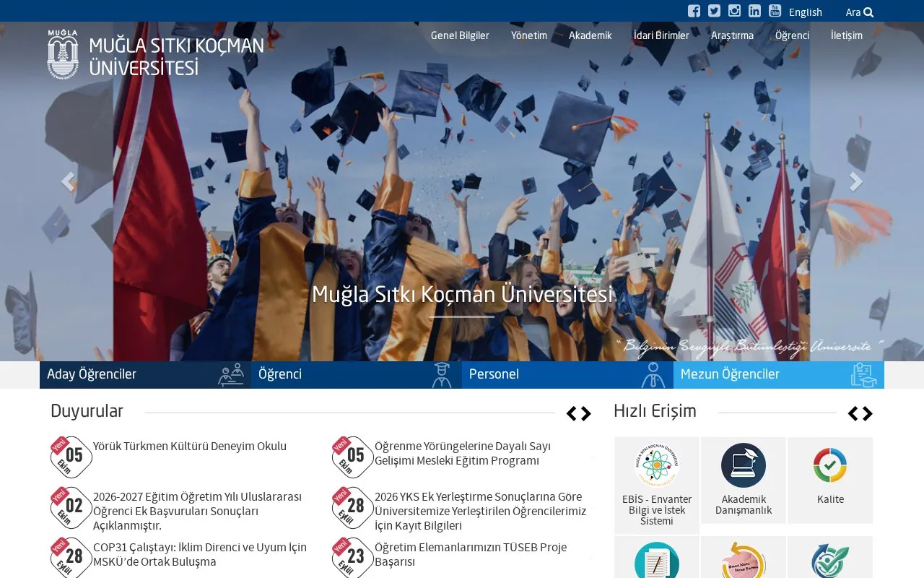This screenshot has width=924, height=578.
Task: Click the 28 Eylül badge beside 2026 YKS
Action: 352,507
